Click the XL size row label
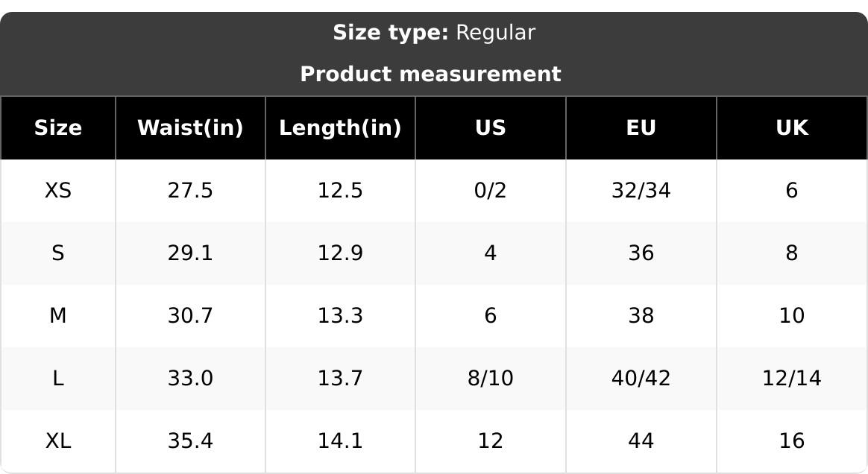This screenshot has width=868, height=474. 58,440
